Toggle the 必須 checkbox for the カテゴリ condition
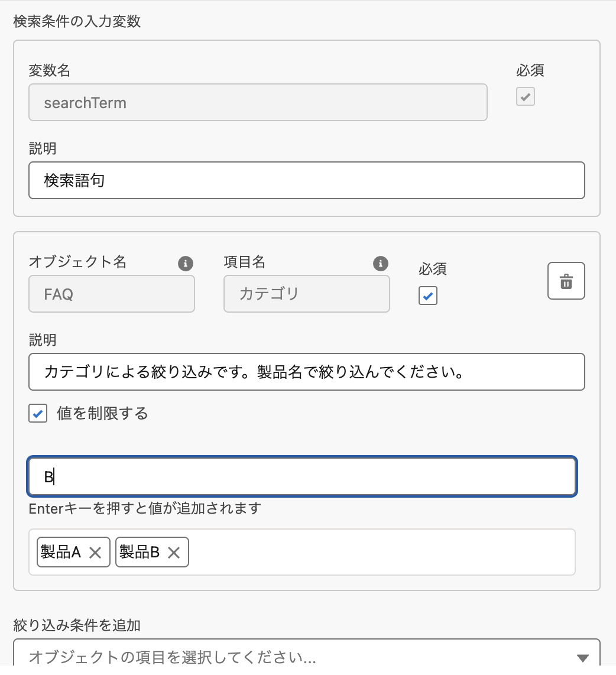Image resolution: width=616 pixels, height=675 pixels. tap(428, 296)
